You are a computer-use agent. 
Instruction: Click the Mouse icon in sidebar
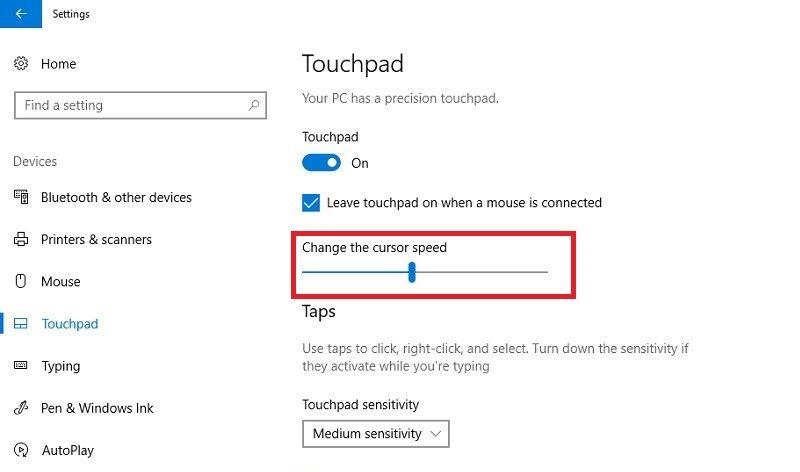click(21, 282)
